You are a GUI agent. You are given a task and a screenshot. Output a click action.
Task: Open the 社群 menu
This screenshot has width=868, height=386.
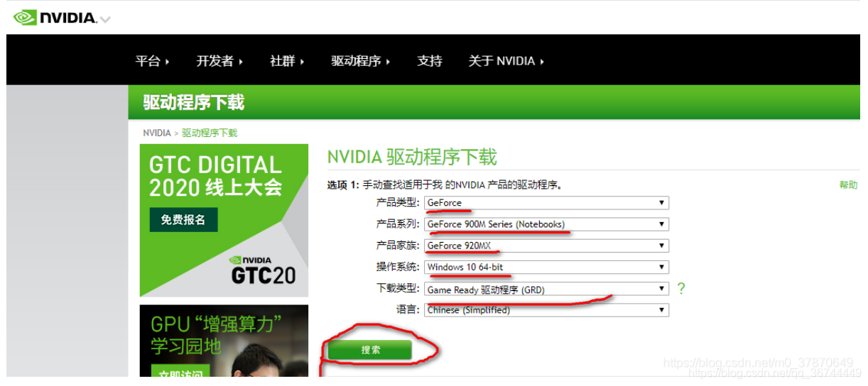coord(287,61)
